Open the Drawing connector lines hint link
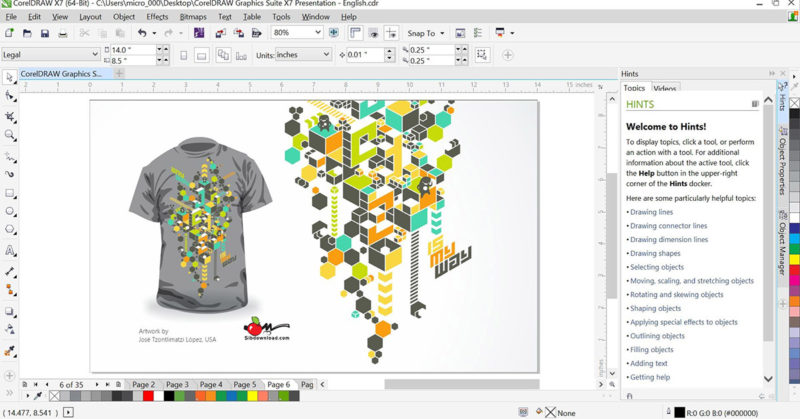Viewport: 800px width, 419px height. (x=668, y=226)
